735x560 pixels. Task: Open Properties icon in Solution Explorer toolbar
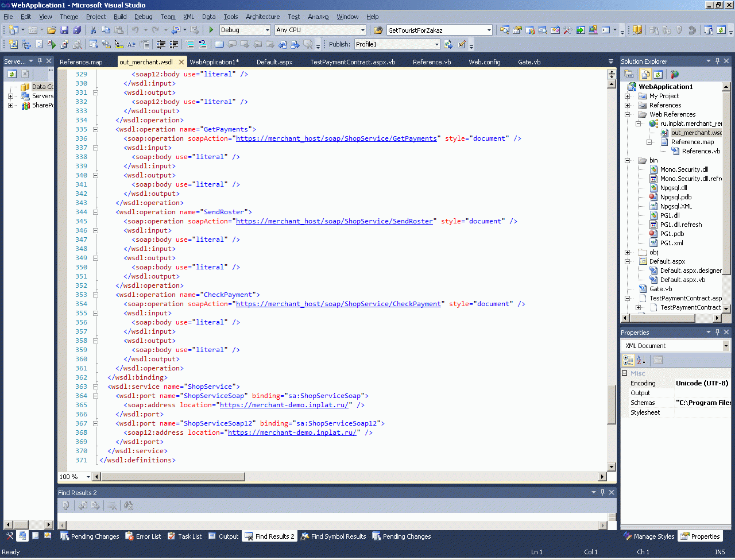tap(629, 74)
